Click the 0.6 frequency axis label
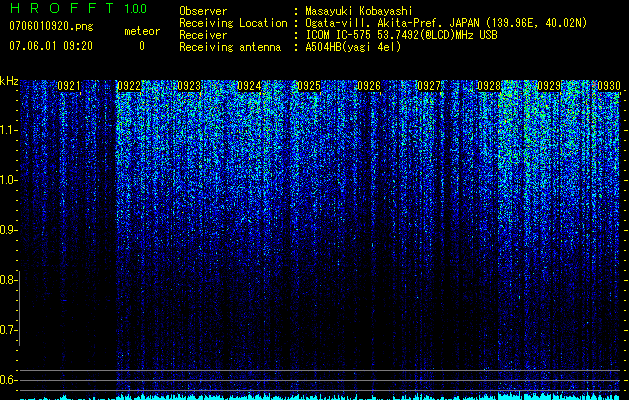Screen dimensions: 629x400 click(x=8, y=380)
